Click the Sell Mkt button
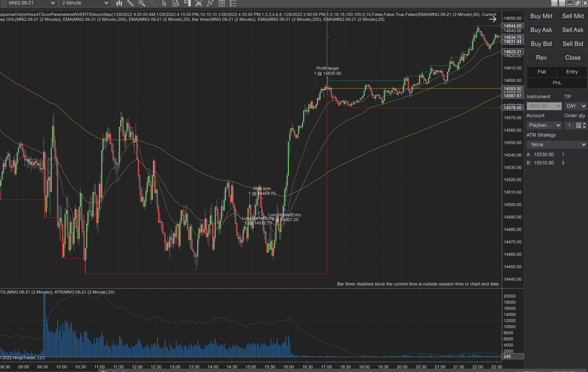The height and width of the screenshot is (372, 588). tap(573, 16)
